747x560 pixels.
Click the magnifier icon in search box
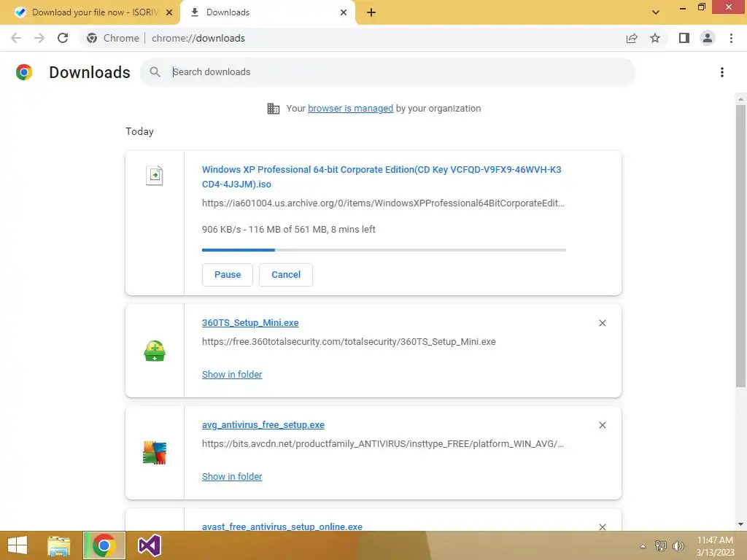pos(155,72)
